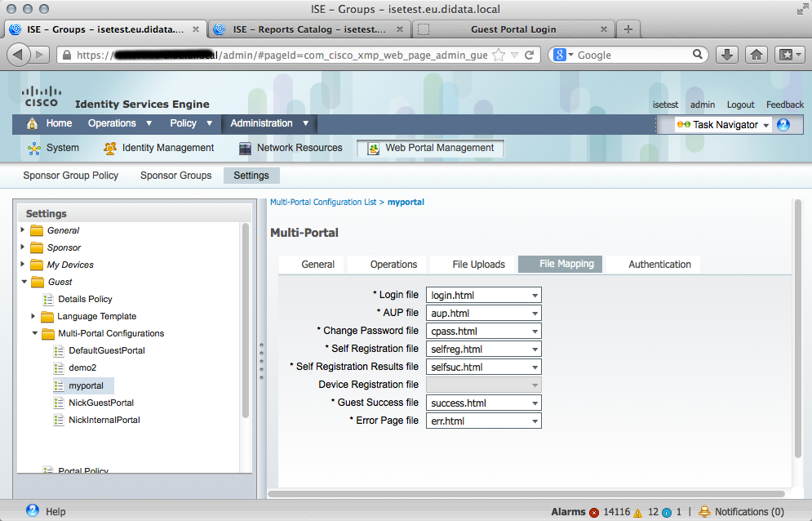Click the blue info alarms icon
Image resolution: width=812 pixels, height=521 pixels.
tap(667, 513)
